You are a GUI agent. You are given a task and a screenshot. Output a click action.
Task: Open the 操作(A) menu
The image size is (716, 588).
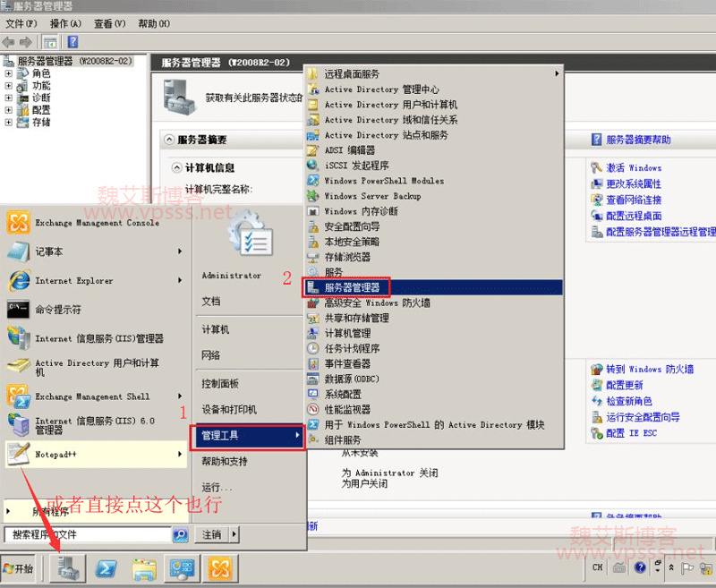65,24
